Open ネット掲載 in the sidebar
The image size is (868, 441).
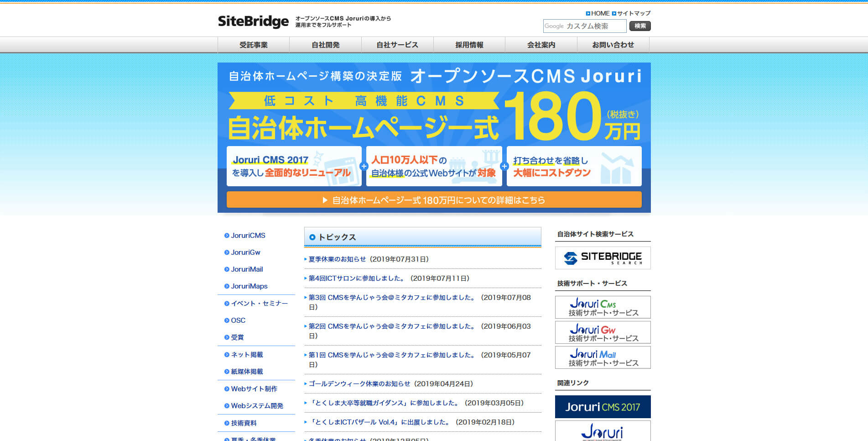pos(247,355)
